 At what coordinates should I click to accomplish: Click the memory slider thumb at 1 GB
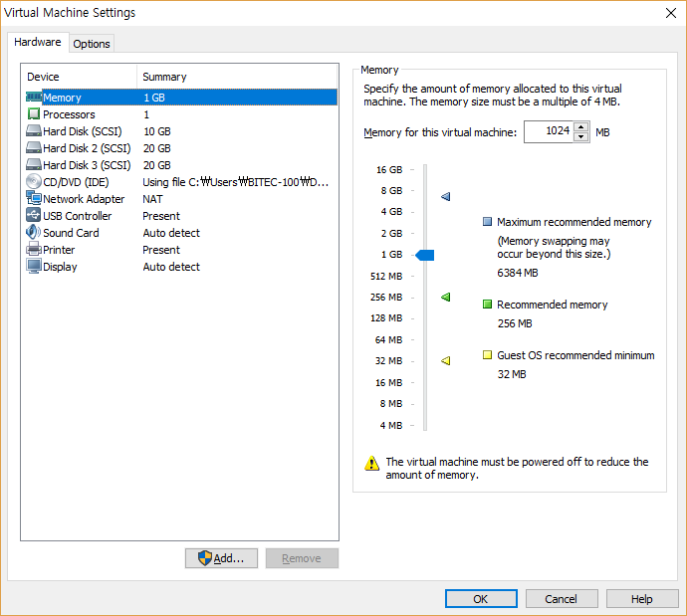(x=425, y=255)
